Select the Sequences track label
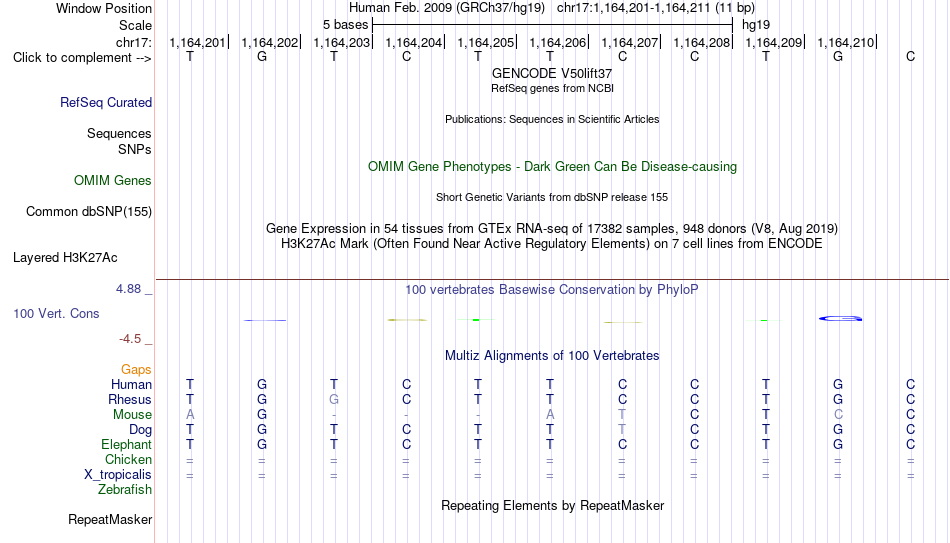The width and height of the screenshot is (950, 543). click(x=119, y=133)
